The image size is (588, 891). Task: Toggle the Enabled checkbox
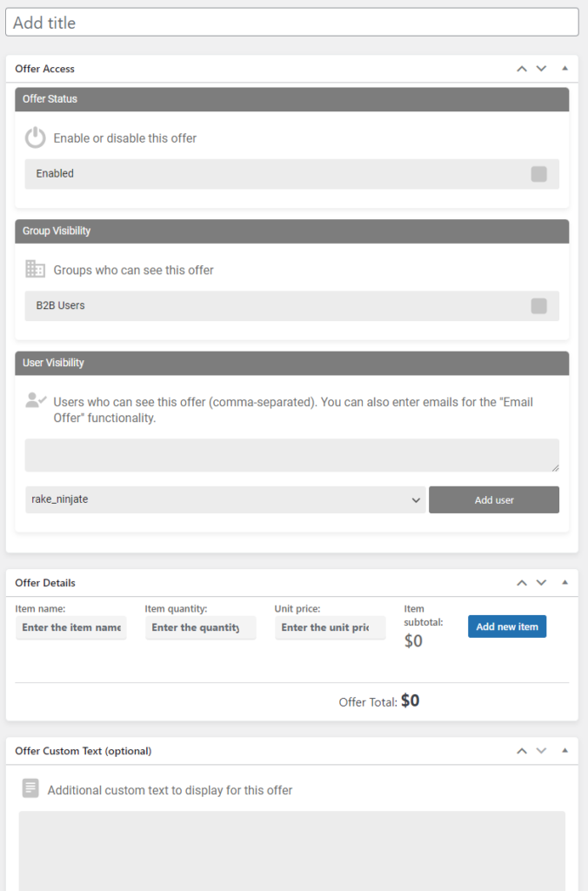tap(539, 174)
